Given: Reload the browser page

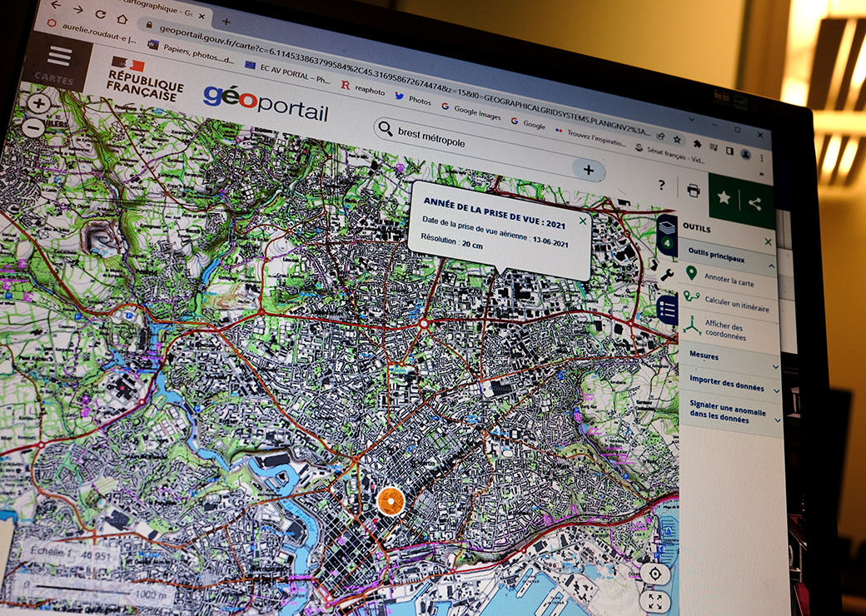Looking at the screenshot, I should pyautogui.click(x=100, y=14).
